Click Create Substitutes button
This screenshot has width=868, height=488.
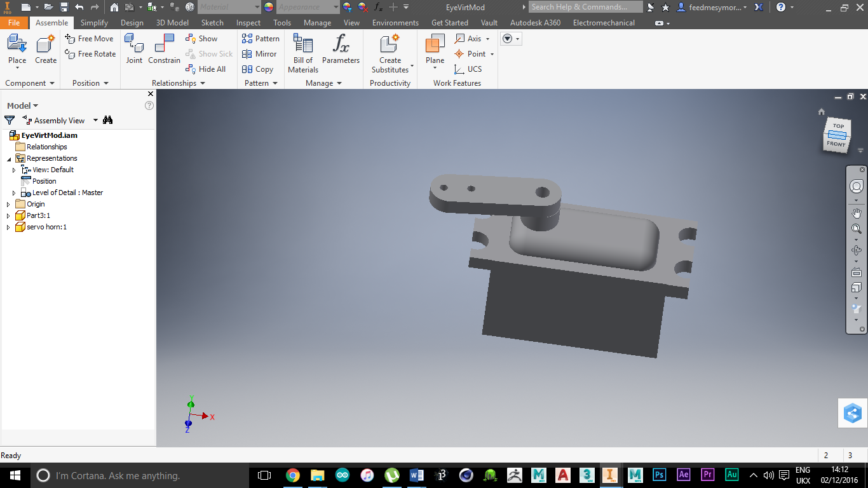pos(390,53)
